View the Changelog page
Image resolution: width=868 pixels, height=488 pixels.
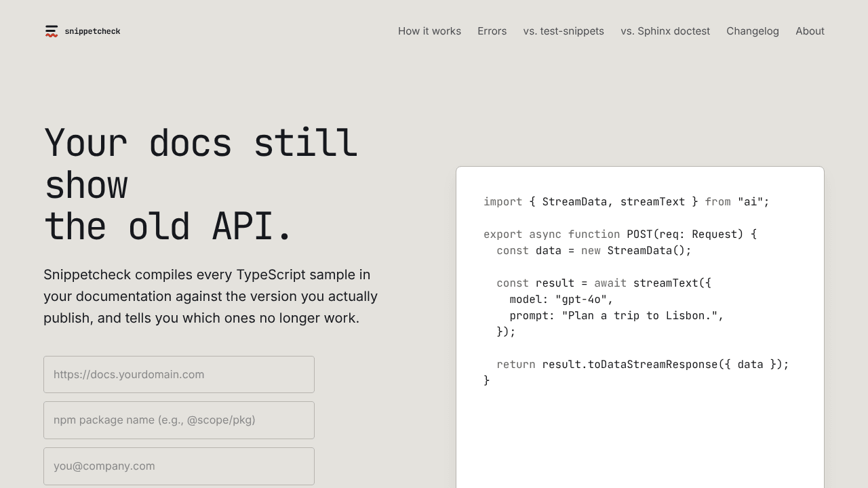tap(753, 31)
